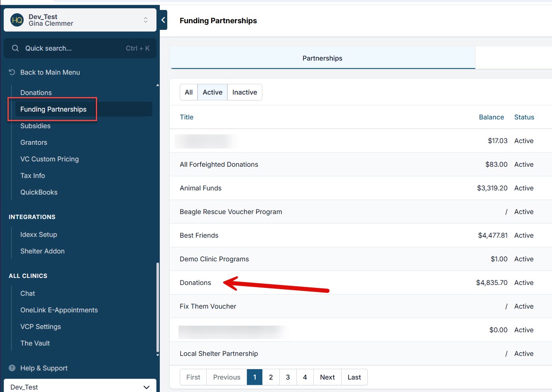Select the All filter button

(x=188, y=92)
